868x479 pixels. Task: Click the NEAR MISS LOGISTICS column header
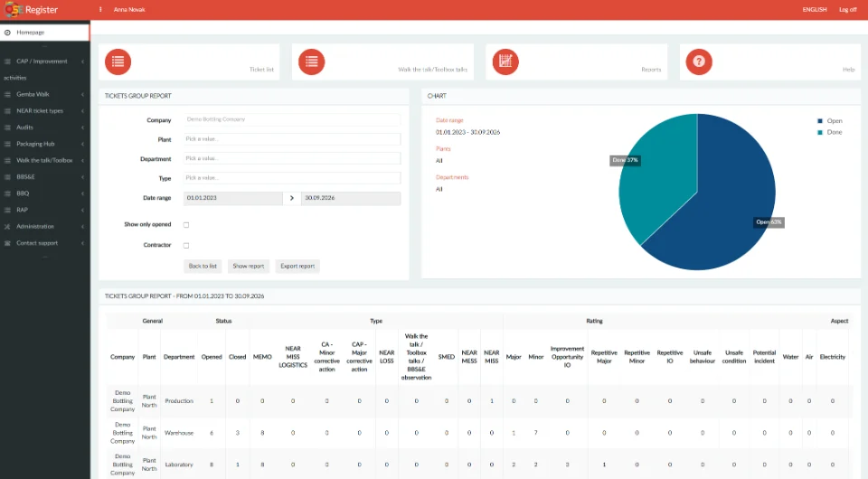point(293,357)
